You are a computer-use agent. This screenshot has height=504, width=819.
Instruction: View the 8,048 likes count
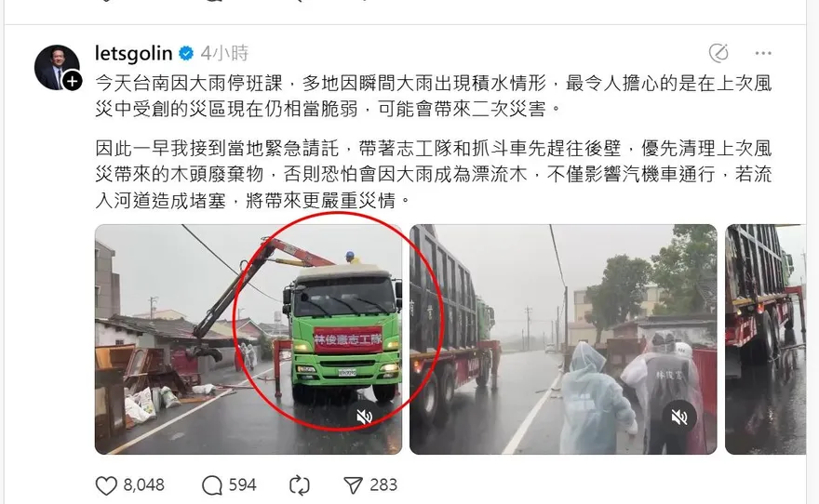143,485
